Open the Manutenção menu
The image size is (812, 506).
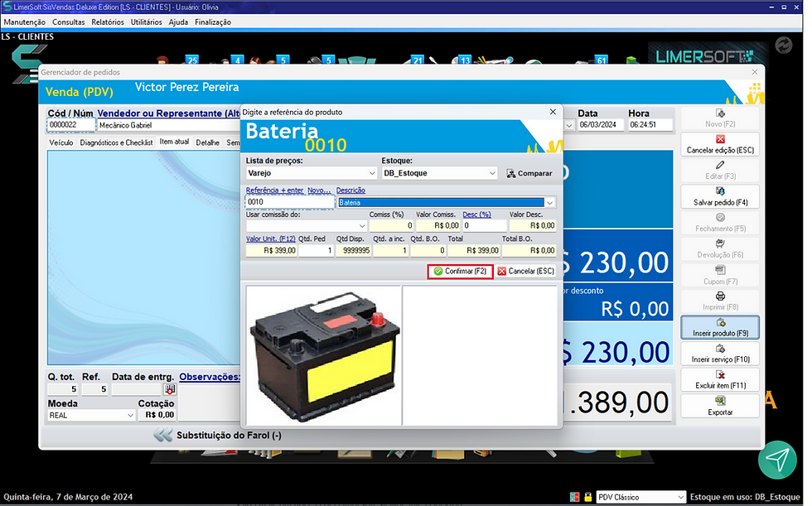click(24, 22)
